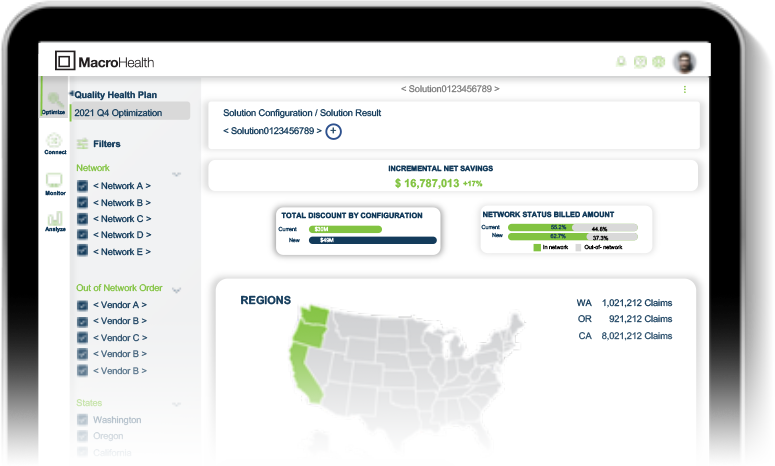Click the New 62.7% in-network bar

tap(548, 237)
